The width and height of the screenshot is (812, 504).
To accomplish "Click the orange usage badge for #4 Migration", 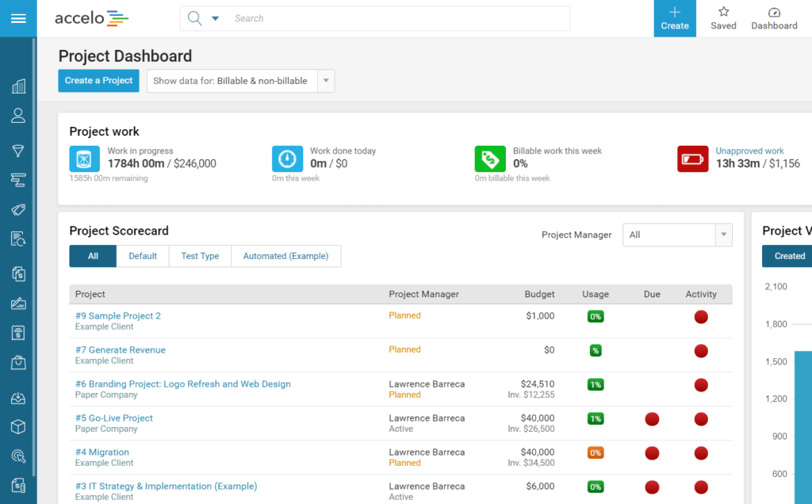I will [596, 452].
